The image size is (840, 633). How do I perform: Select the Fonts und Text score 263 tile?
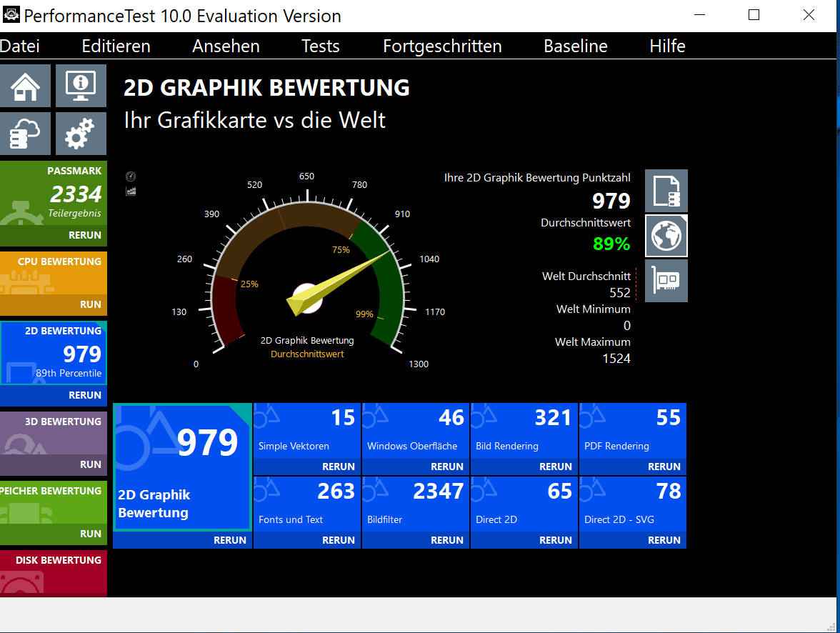tap(307, 504)
